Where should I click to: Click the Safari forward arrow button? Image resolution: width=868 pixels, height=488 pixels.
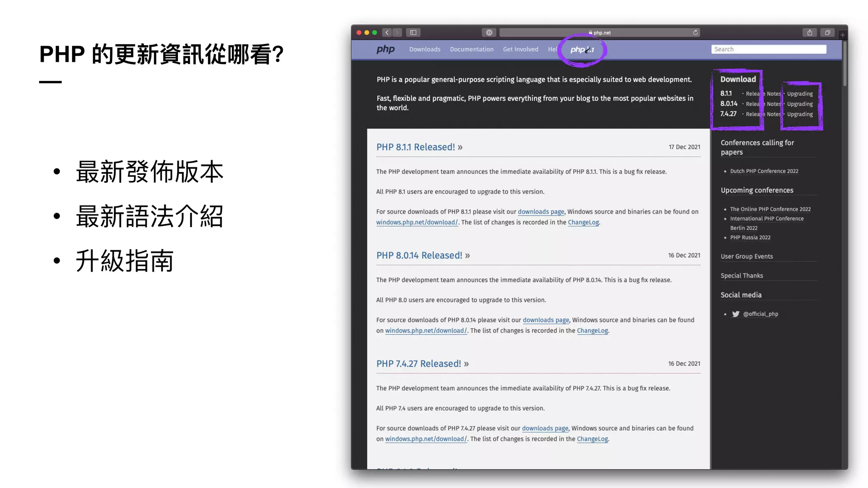pyautogui.click(x=397, y=33)
